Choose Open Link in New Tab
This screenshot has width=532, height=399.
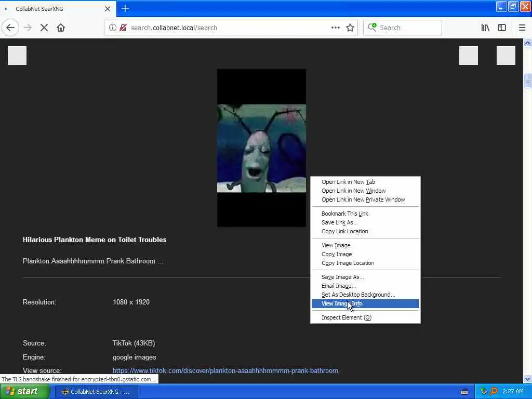click(365, 182)
